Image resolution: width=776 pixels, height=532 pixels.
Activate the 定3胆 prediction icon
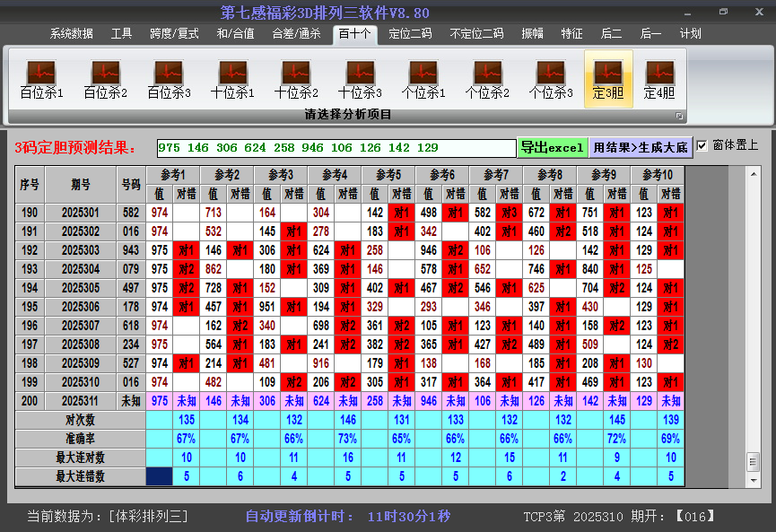pyautogui.click(x=608, y=79)
